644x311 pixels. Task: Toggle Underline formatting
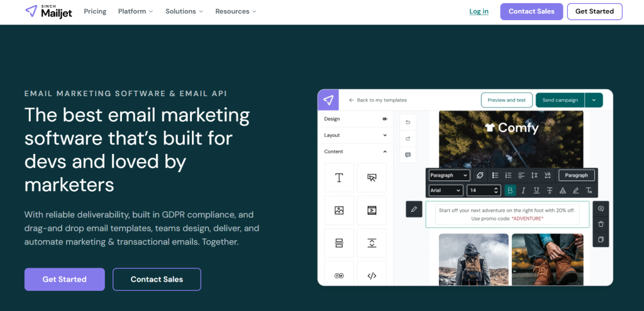(536, 190)
